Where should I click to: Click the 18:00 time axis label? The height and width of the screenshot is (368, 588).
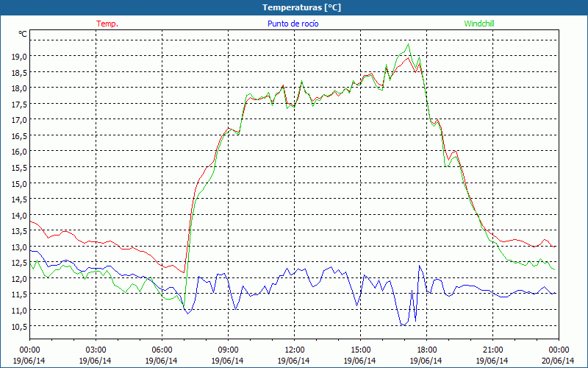tap(426, 350)
